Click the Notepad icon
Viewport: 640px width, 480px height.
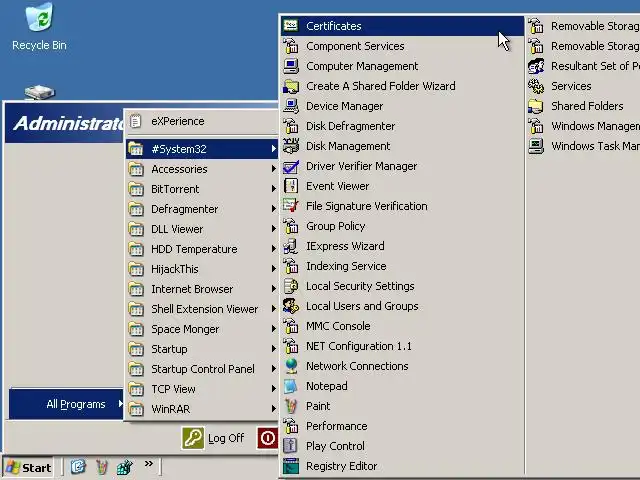coord(291,386)
